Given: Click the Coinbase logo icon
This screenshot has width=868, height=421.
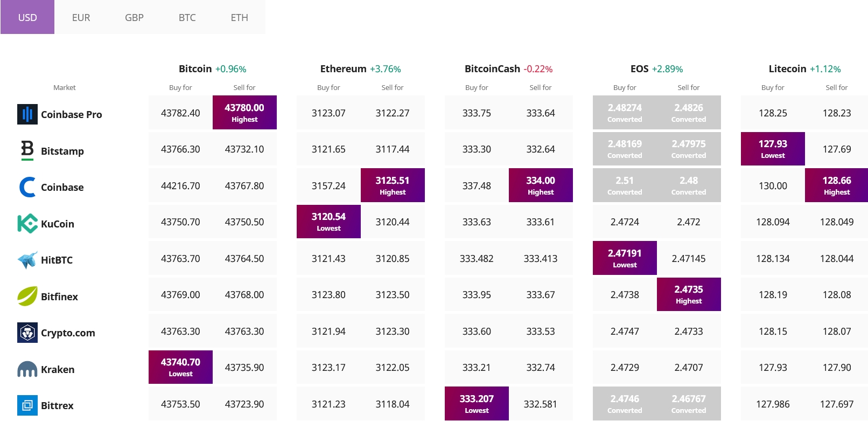Looking at the screenshot, I should (27, 187).
